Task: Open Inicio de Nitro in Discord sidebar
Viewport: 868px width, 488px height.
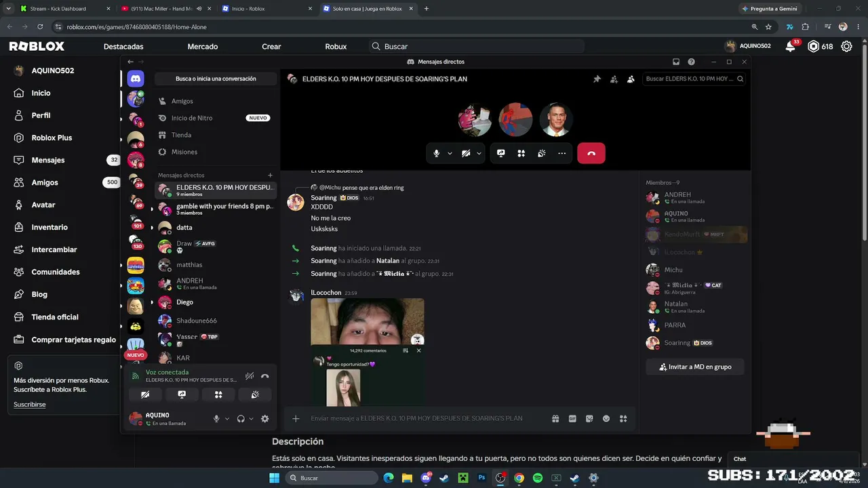Action: (x=216, y=118)
